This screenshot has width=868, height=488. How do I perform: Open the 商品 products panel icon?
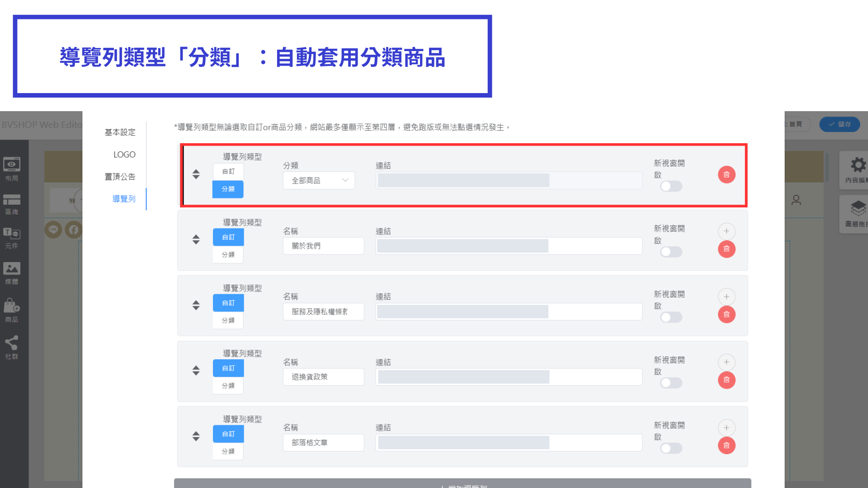coord(12,310)
